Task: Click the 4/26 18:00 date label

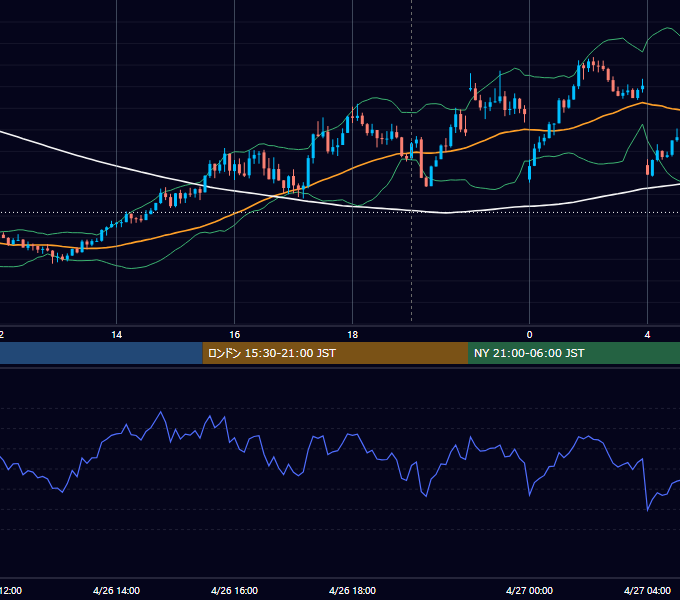Action: point(352,590)
